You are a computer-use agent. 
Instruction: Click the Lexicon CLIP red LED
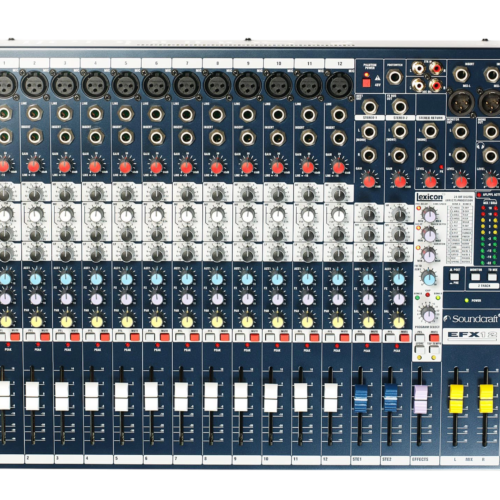[428, 295]
